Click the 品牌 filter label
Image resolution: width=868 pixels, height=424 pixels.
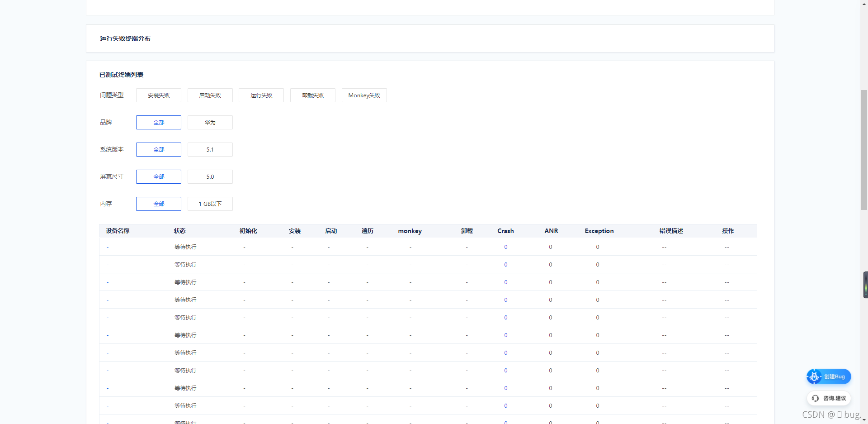(x=106, y=122)
